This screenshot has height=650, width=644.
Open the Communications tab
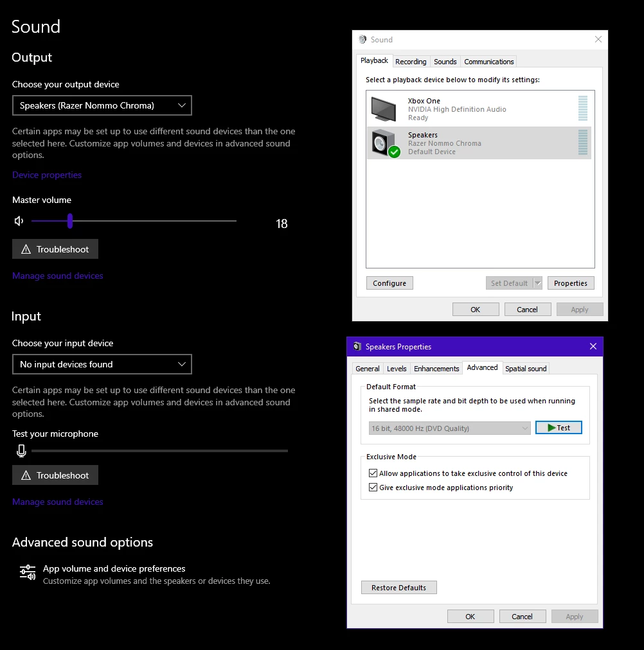489,62
